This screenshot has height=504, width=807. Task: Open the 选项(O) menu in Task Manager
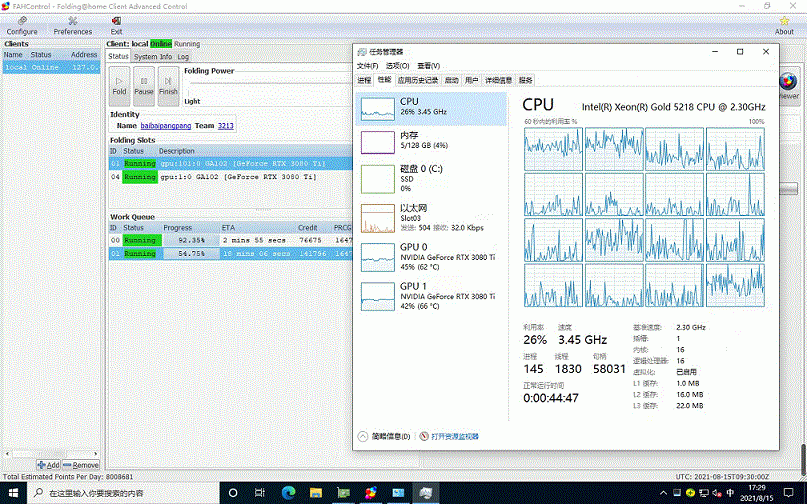pyautogui.click(x=397, y=66)
